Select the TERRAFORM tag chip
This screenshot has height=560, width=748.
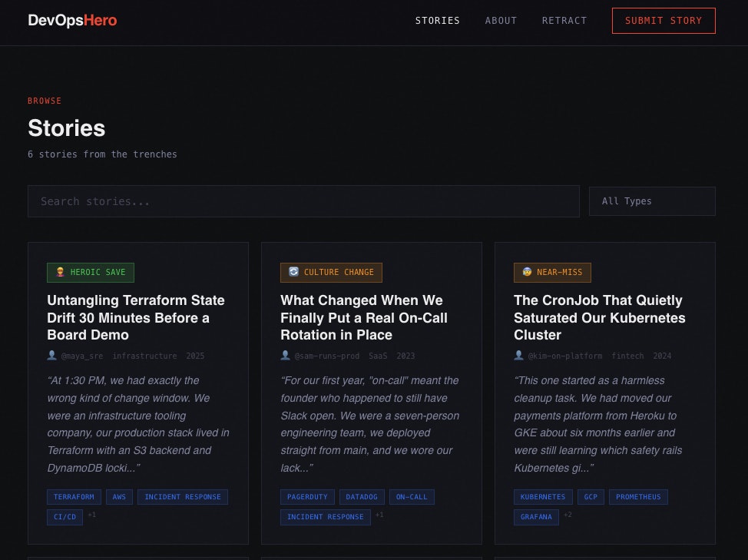74,497
